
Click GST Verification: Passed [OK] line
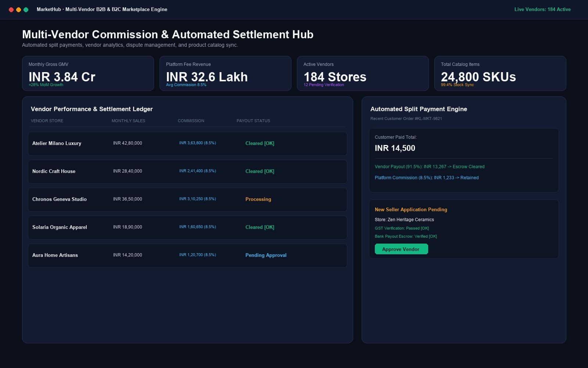[402, 228]
